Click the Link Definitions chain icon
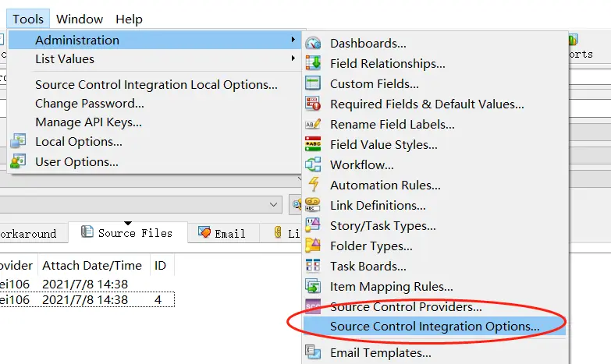Viewport: 611px width, 364px height. tap(313, 206)
